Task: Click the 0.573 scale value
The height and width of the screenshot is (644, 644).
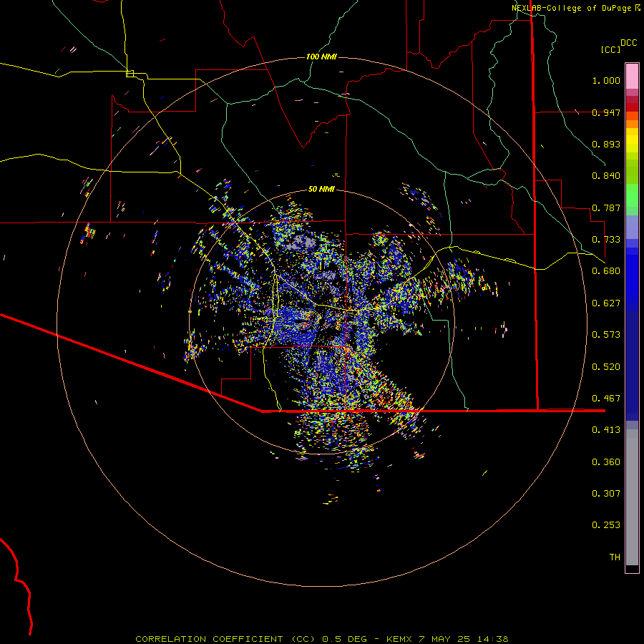Action: tap(606, 335)
